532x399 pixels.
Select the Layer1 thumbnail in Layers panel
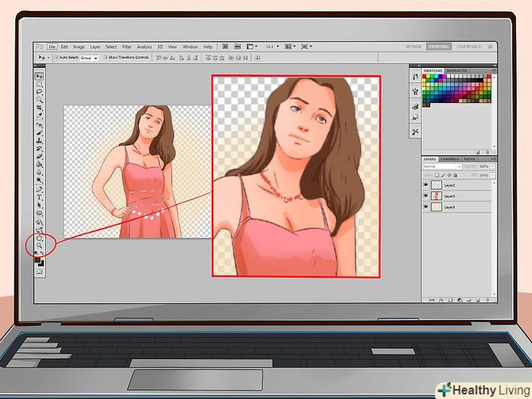click(x=437, y=197)
